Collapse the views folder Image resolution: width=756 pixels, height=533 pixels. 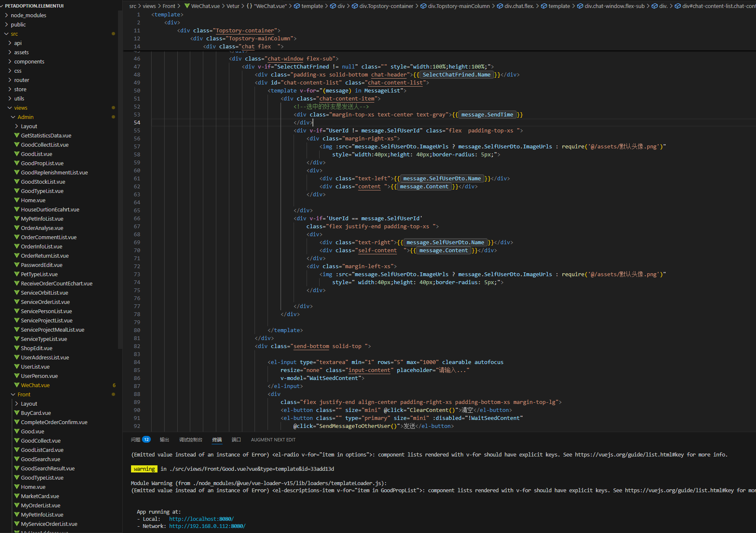click(x=10, y=108)
